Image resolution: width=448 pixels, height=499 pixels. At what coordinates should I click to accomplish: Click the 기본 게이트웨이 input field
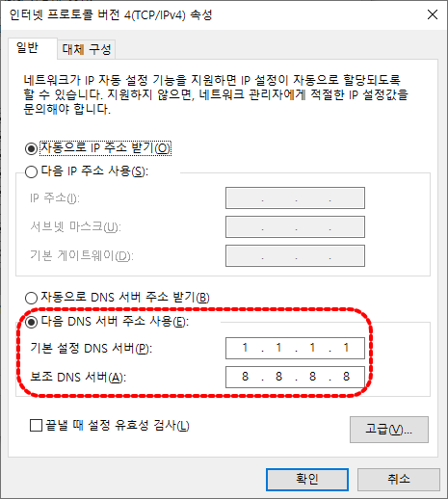tap(295, 256)
